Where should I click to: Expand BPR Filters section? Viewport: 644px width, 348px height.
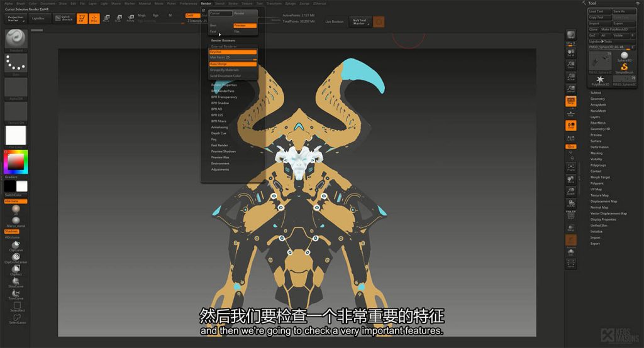[219, 121]
